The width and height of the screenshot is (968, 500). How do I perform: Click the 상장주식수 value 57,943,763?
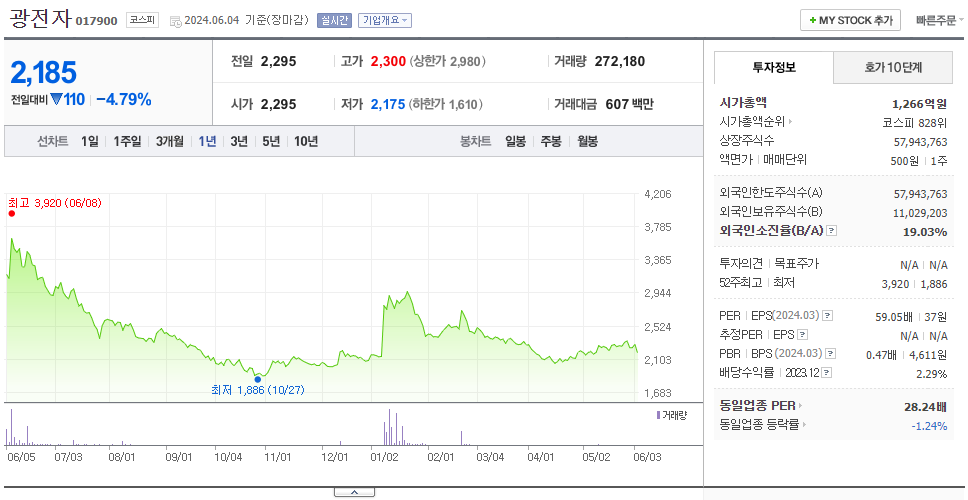pyautogui.click(x=920, y=141)
